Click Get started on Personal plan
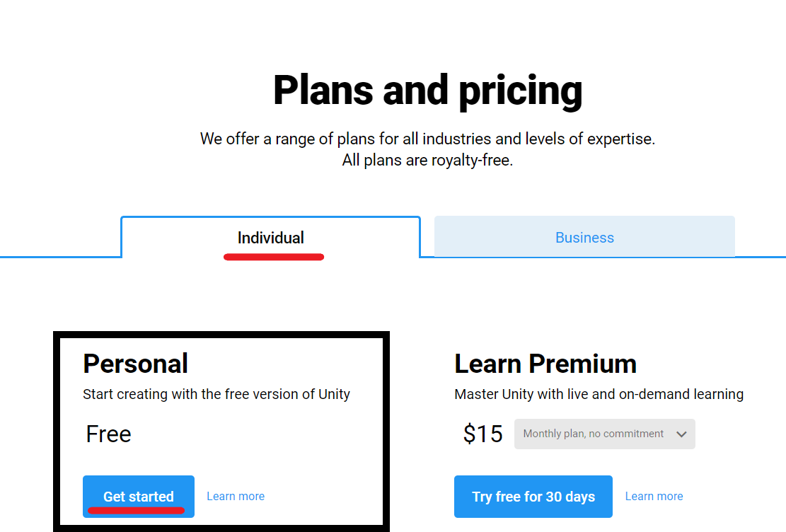Viewport: 786px width, 532px height. [139, 496]
